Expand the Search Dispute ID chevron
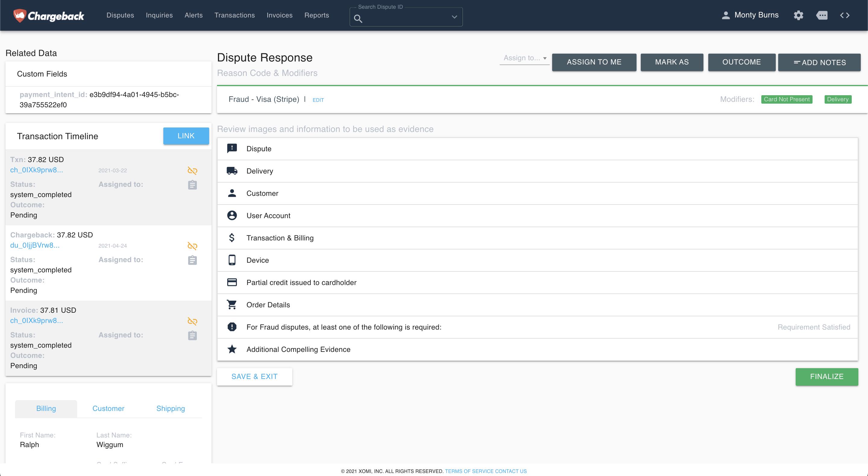The image size is (868, 476). (x=454, y=17)
